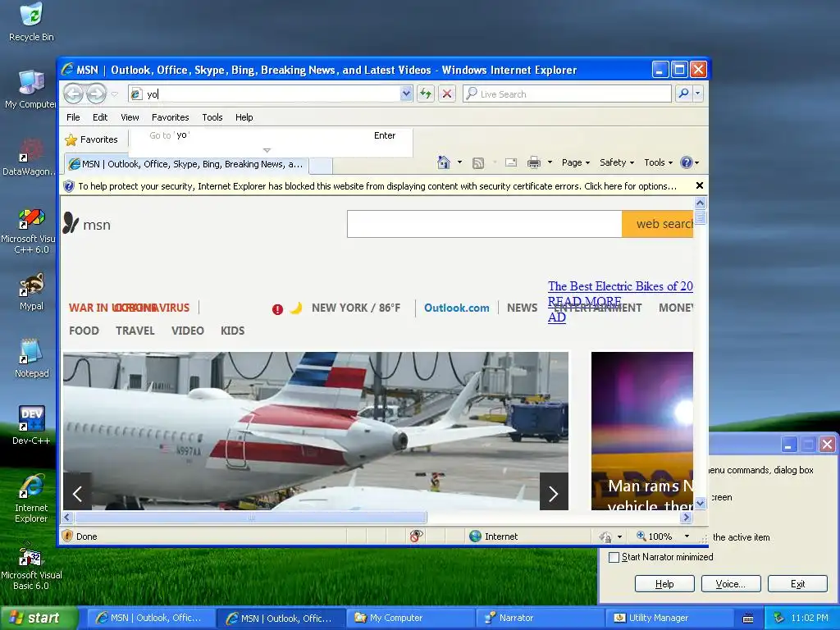840x630 pixels.
Task: Open the Outlook.com link
Action: 456,308
